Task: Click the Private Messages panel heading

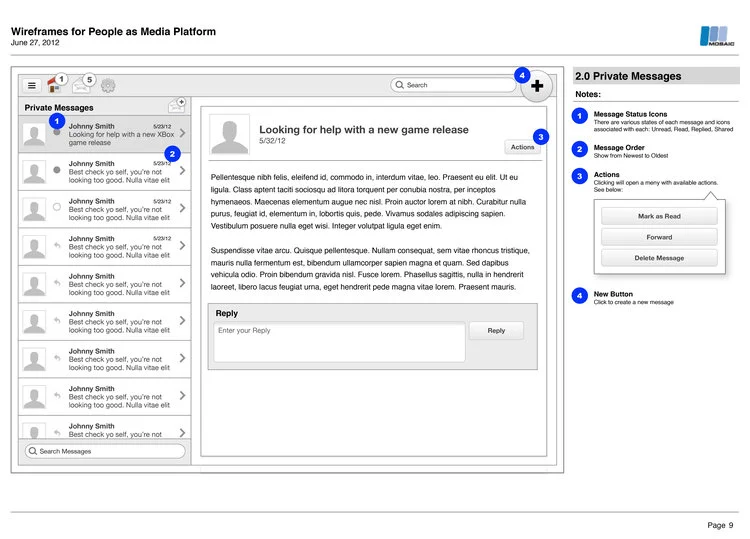Action: 59,108
